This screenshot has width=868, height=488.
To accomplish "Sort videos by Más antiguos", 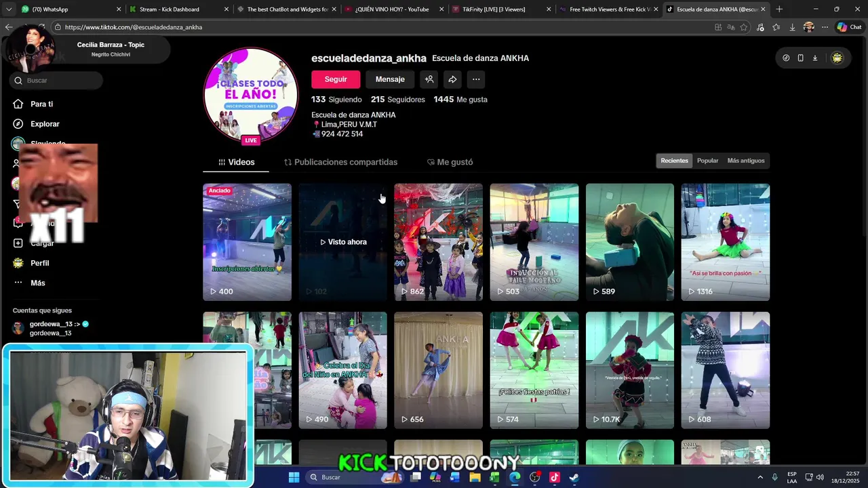I will click(x=746, y=161).
